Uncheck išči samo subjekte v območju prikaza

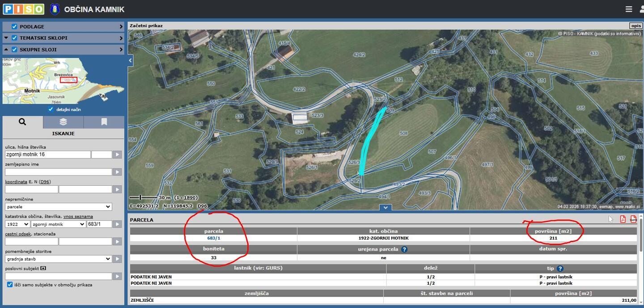pyautogui.click(x=10, y=285)
